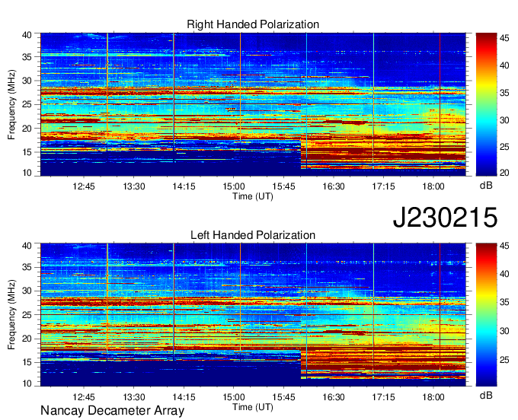Image resolution: width=518 pixels, height=420 pixels.
Task: Click the 35 value on the top color bar
Action: (x=504, y=93)
